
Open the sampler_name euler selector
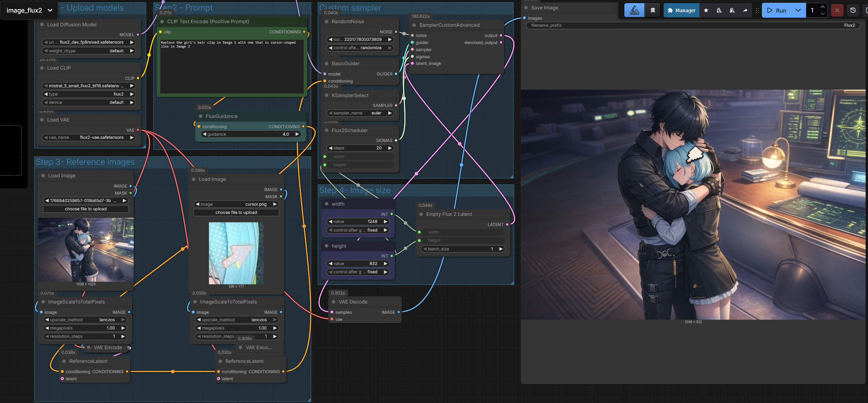point(360,113)
